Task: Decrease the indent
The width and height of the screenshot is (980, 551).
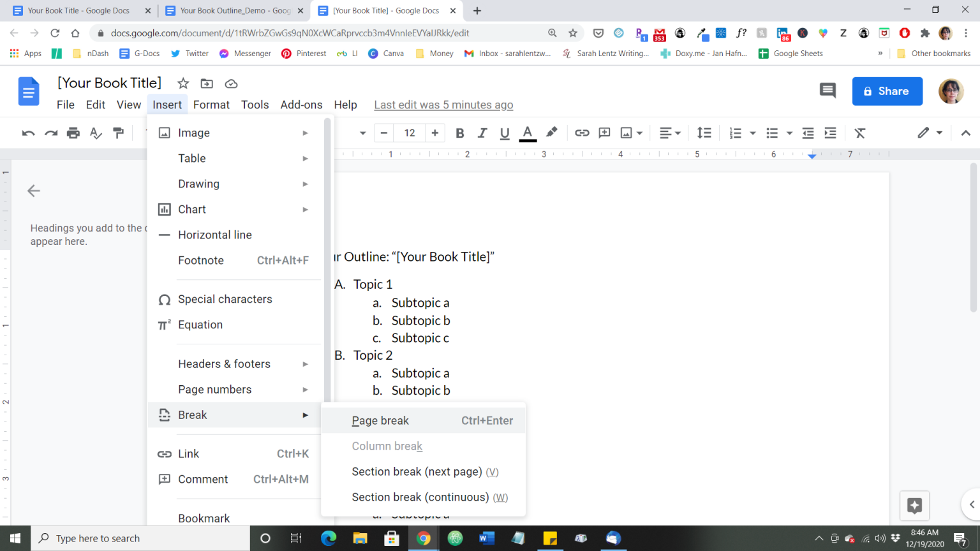Action: point(808,133)
